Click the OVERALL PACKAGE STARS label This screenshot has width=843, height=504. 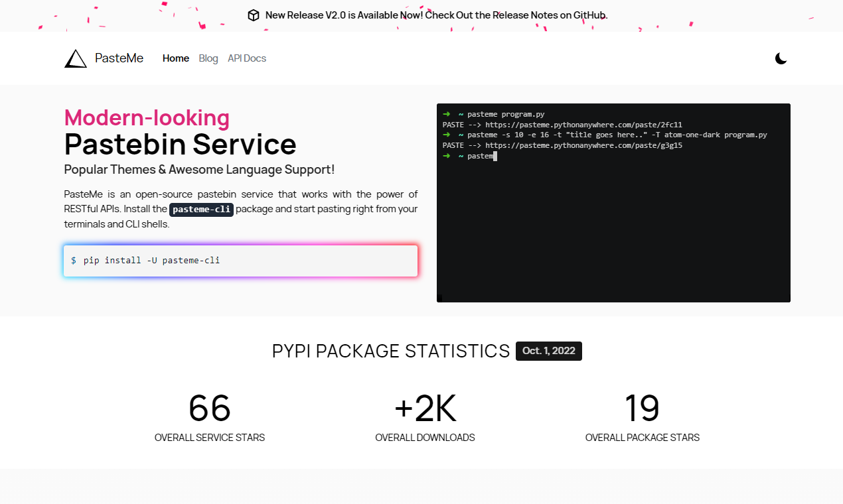[x=643, y=438]
